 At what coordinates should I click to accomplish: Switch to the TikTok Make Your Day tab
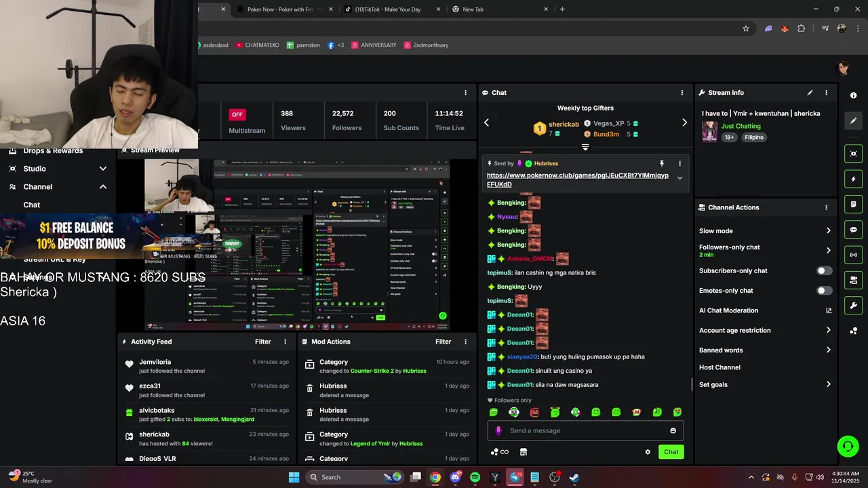point(392,9)
